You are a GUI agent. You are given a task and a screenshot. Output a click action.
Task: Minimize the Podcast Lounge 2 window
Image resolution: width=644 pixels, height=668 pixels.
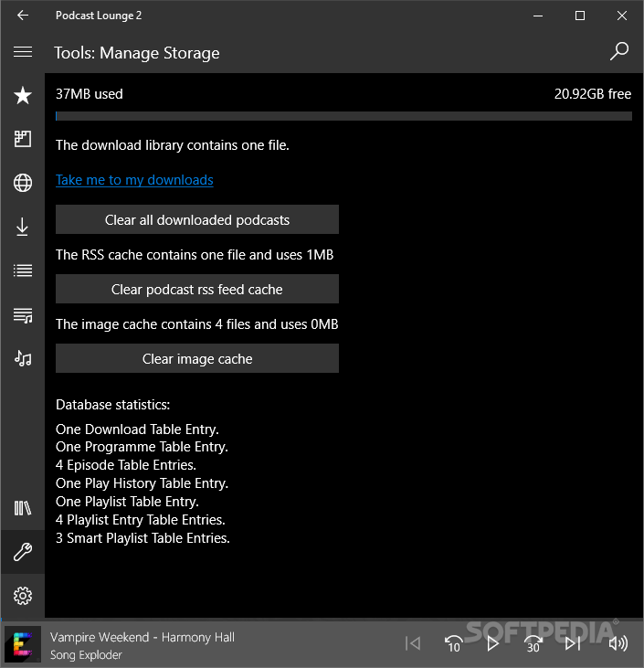click(x=538, y=16)
